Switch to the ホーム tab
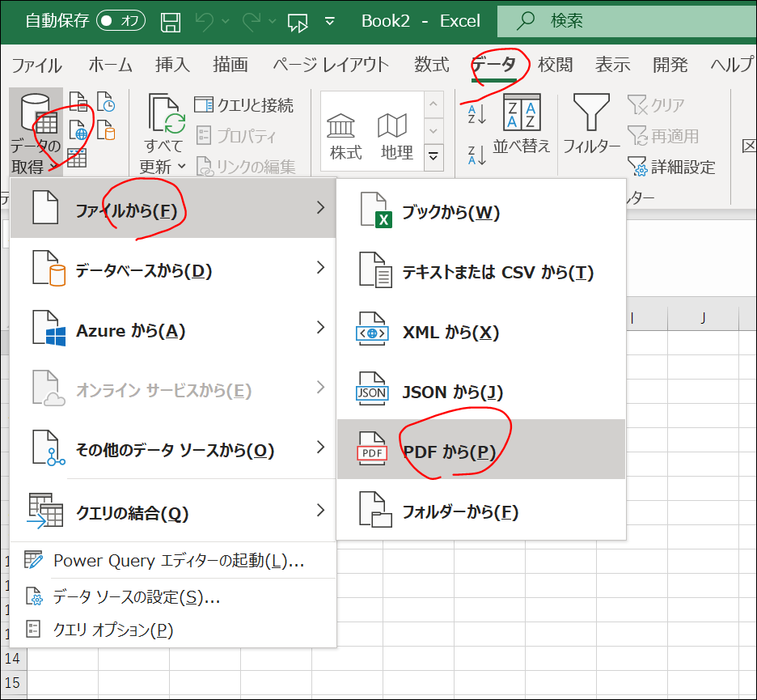This screenshot has width=757, height=700. (x=111, y=64)
